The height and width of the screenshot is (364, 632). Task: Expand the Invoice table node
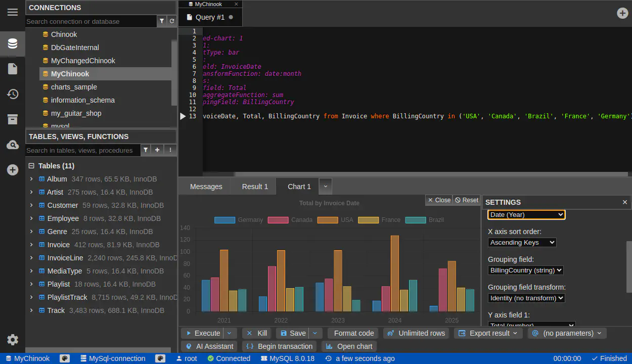[31, 245]
